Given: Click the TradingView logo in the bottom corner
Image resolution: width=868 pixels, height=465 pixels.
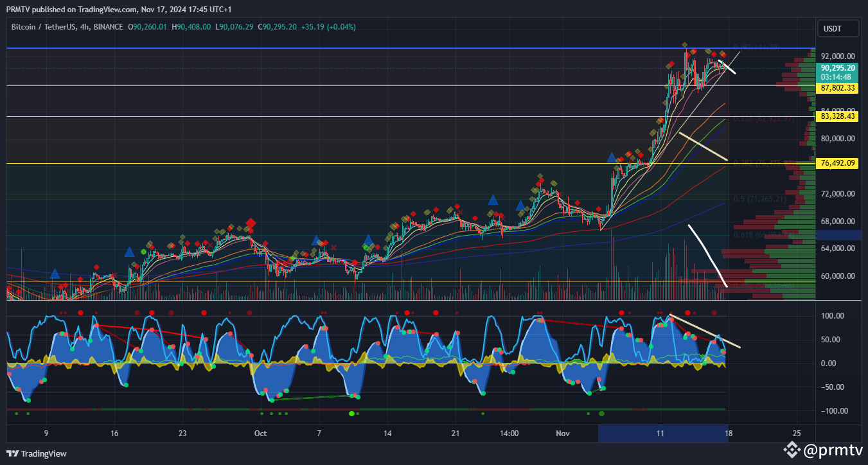Looking at the screenshot, I should [x=37, y=453].
